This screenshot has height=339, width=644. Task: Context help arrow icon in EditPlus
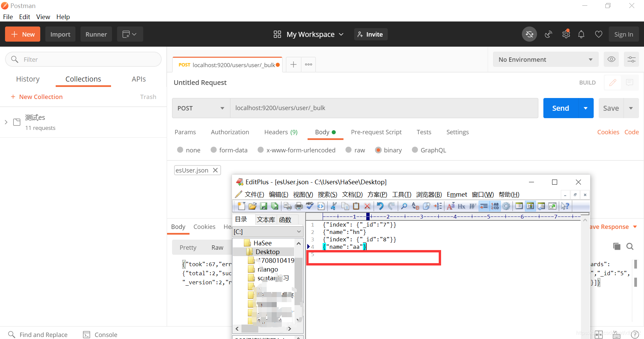565,206
